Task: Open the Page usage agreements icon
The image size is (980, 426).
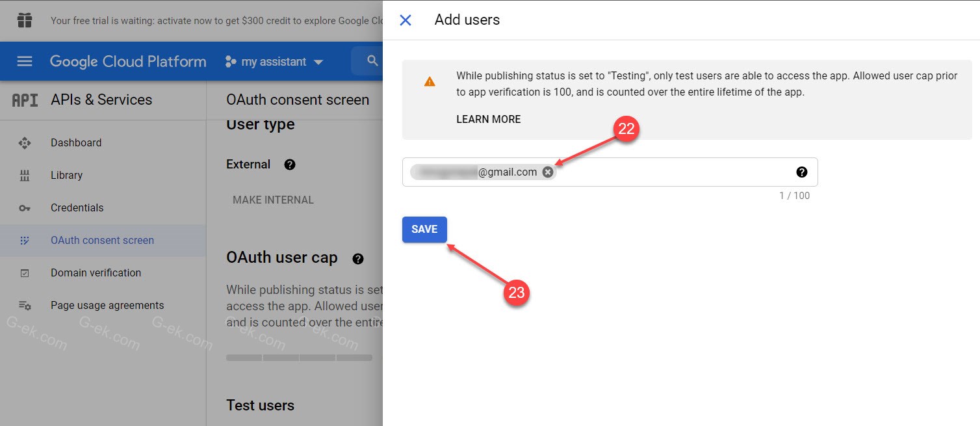Action: coord(25,305)
